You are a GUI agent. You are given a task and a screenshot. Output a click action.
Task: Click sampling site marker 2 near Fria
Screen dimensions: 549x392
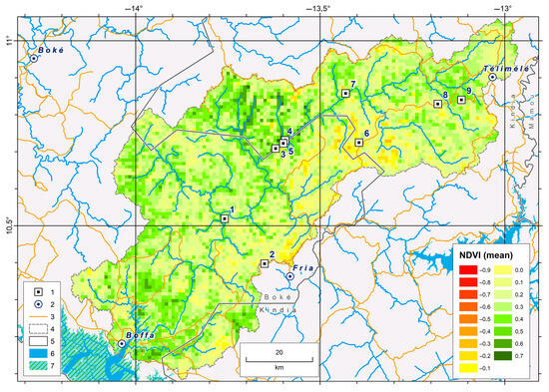pos(265,263)
